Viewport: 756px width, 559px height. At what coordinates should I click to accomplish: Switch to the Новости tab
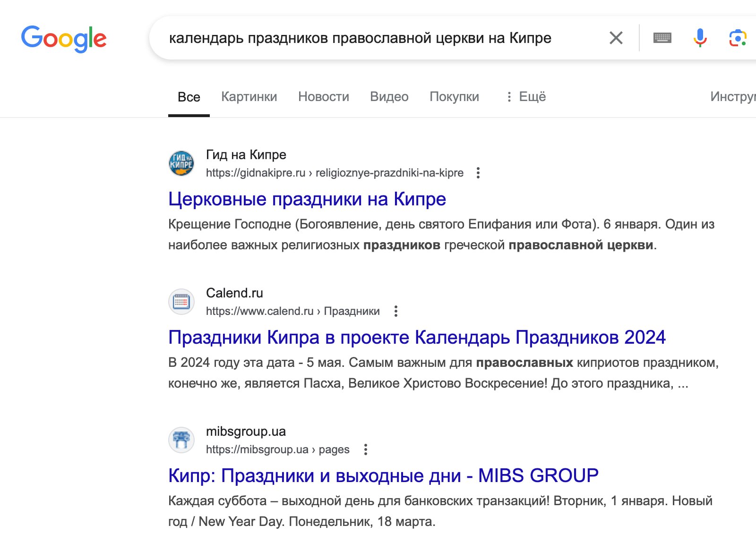tap(323, 97)
